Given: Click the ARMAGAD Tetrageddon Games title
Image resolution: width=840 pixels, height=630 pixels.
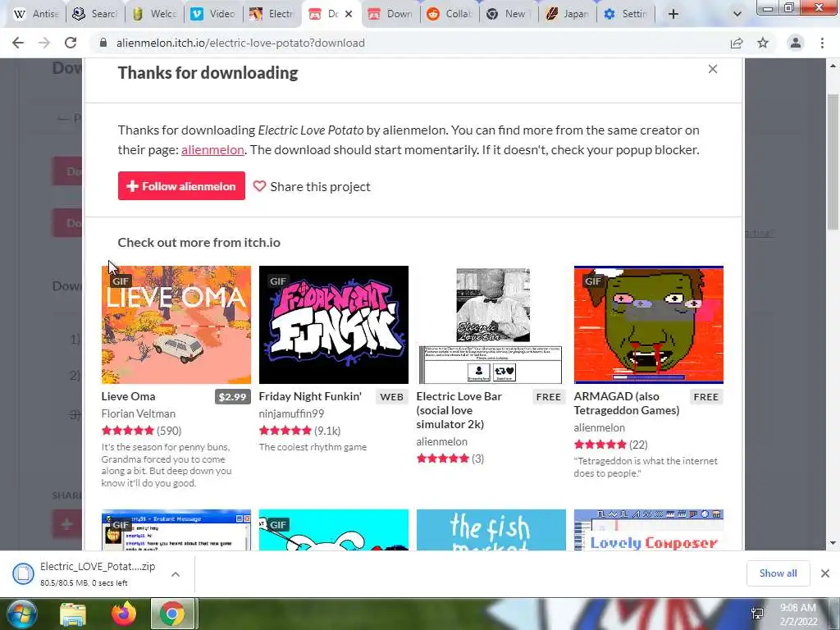Looking at the screenshot, I should [x=627, y=404].
